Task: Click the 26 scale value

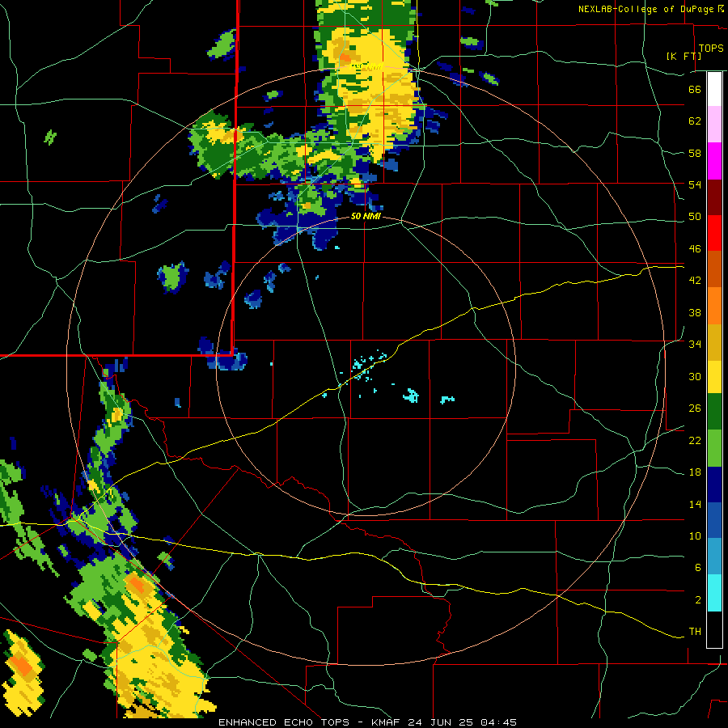Action: pos(695,408)
